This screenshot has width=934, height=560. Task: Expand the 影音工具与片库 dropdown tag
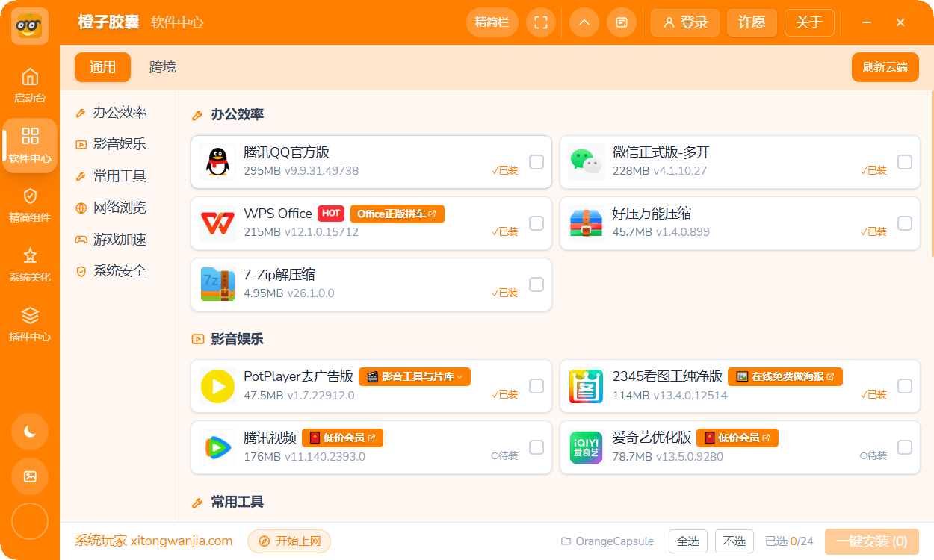pyautogui.click(x=415, y=376)
